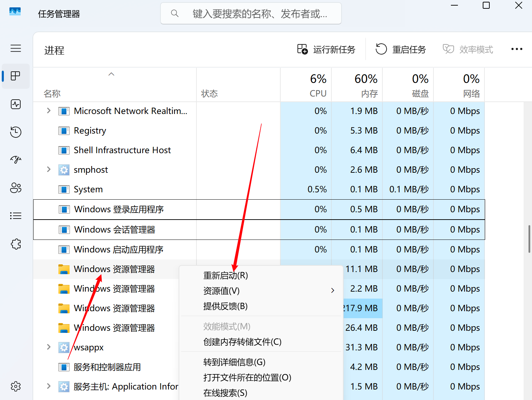
Task: Open the Startup apps icon in sidebar
Action: [16, 160]
